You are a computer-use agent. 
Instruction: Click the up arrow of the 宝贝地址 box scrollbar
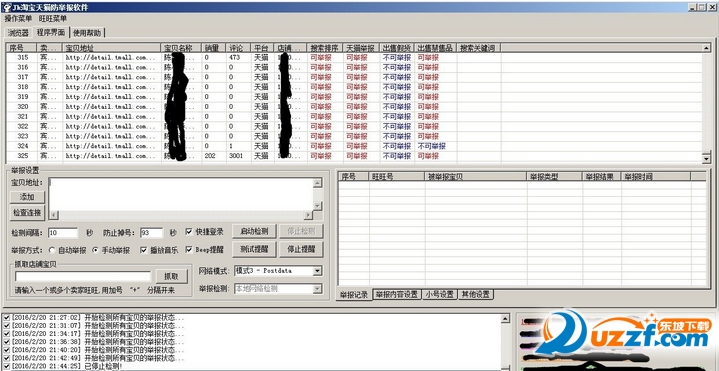(318, 183)
